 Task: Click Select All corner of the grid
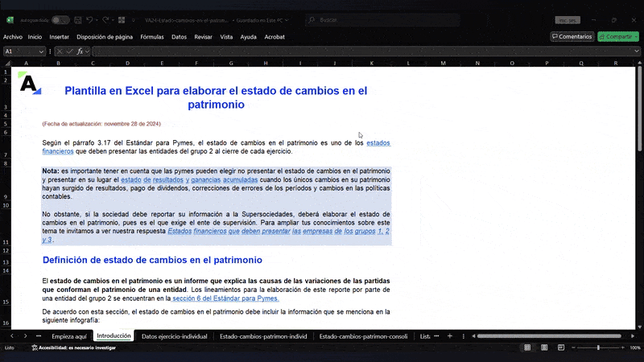click(6, 63)
